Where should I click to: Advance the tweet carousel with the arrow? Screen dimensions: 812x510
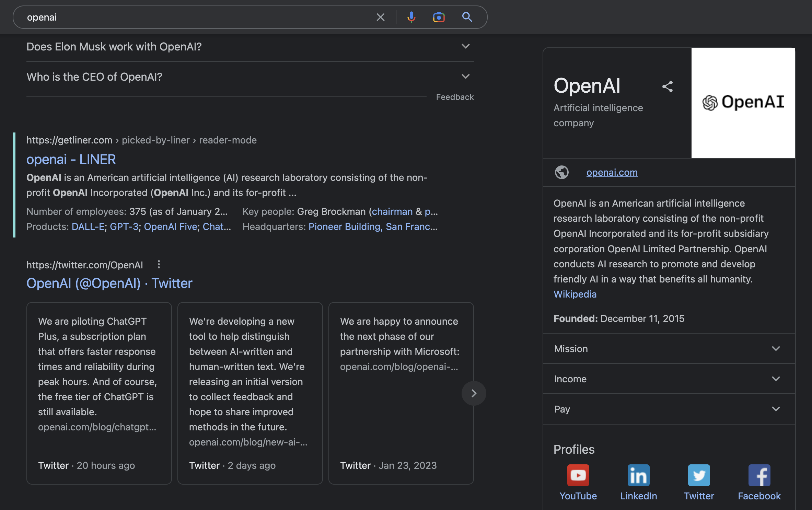click(474, 393)
